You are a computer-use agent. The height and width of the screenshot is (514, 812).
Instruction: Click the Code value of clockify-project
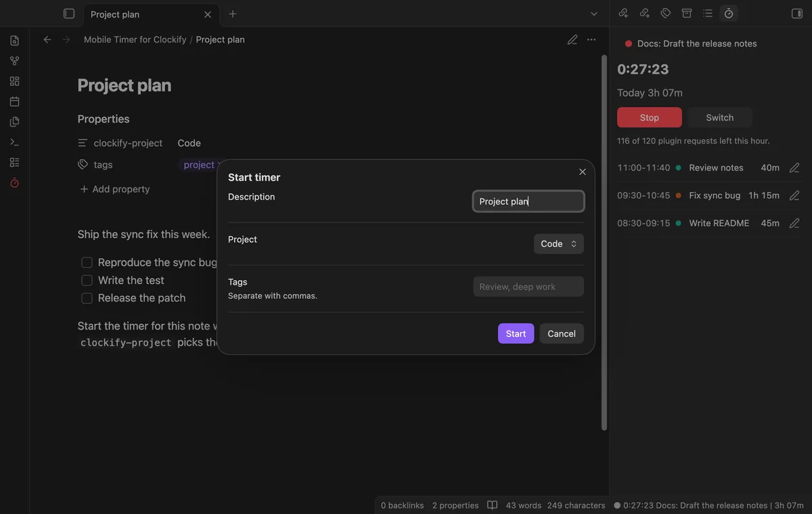189,143
